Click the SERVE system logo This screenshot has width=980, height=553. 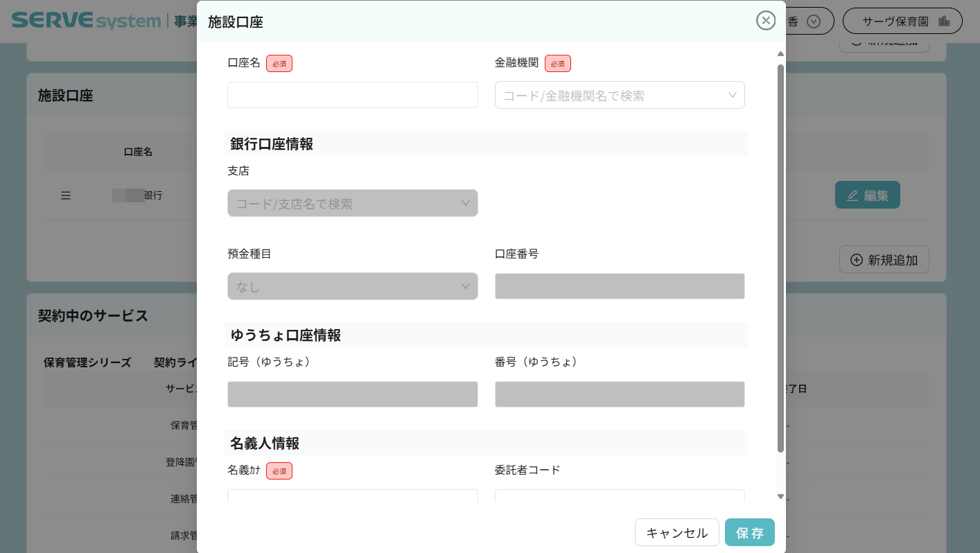point(86,21)
